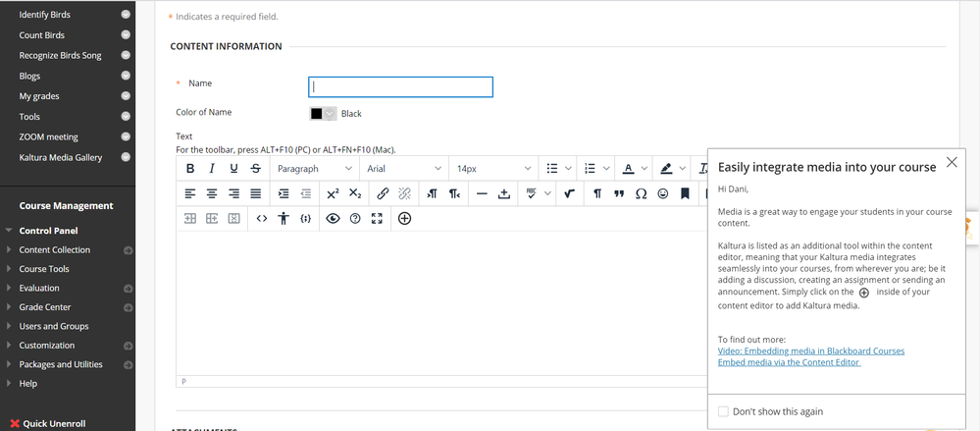The image size is (980, 431).
Task: Apply text color with underlined A button
Action: pyautogui.click(x=628, y=168)
